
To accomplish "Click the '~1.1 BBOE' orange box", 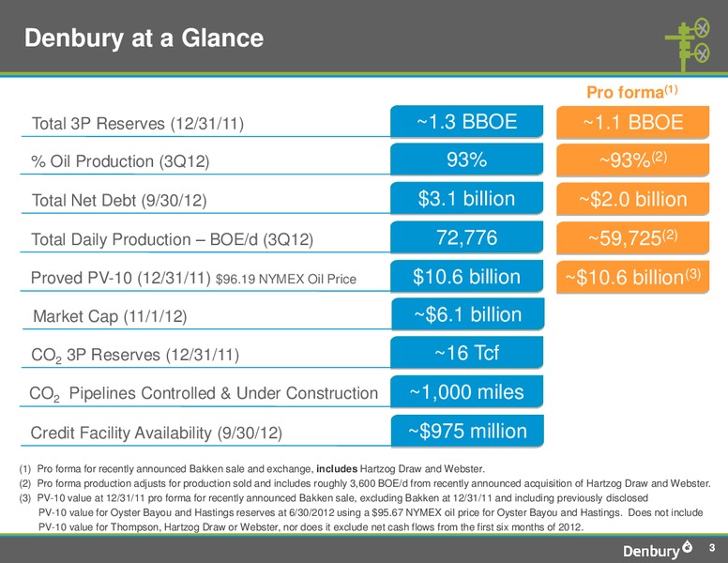I will point(633,123).
